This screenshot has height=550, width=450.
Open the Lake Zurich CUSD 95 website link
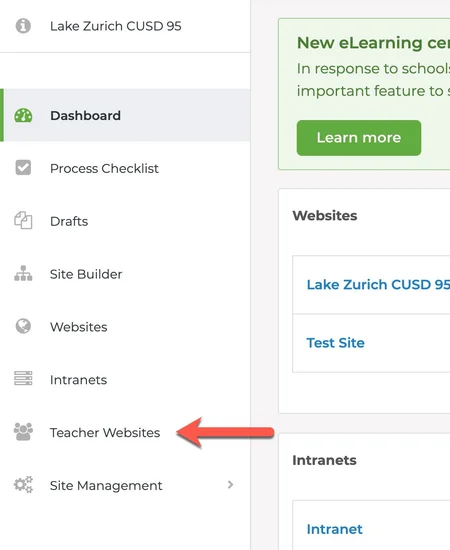(x=378, y=284)
